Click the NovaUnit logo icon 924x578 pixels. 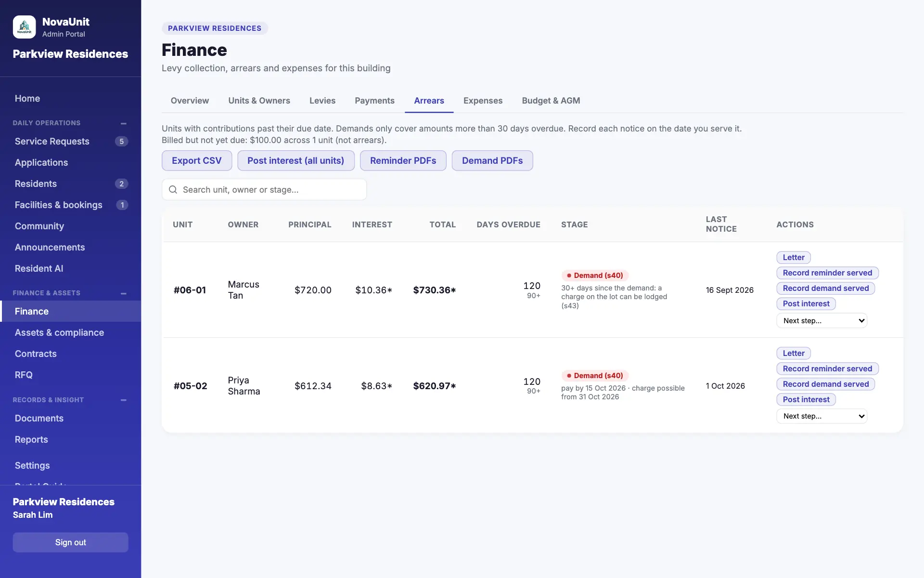point(24,27)
